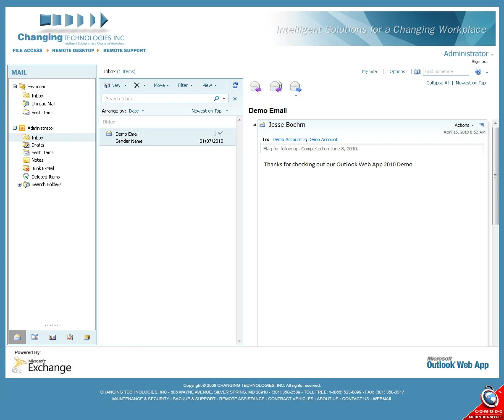The height and width of the screenshot is (420, 504).
Task: Open REMOTE SUPPORT in top navigation
Action: point(124,50)
